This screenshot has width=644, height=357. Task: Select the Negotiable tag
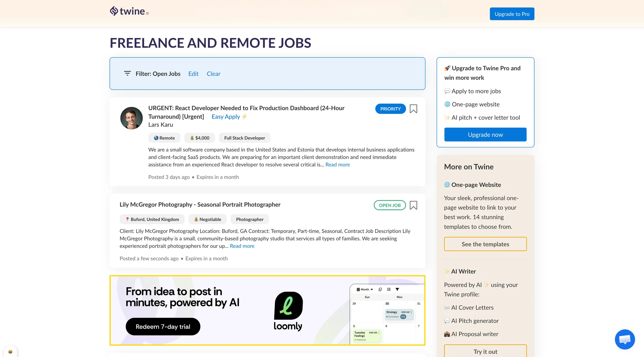click(x=208, y=219)
